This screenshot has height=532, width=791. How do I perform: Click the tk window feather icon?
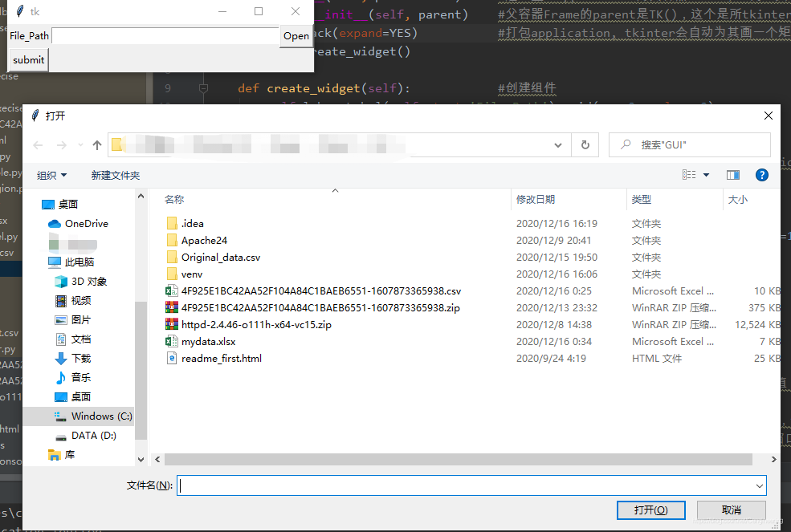[19, 11]
